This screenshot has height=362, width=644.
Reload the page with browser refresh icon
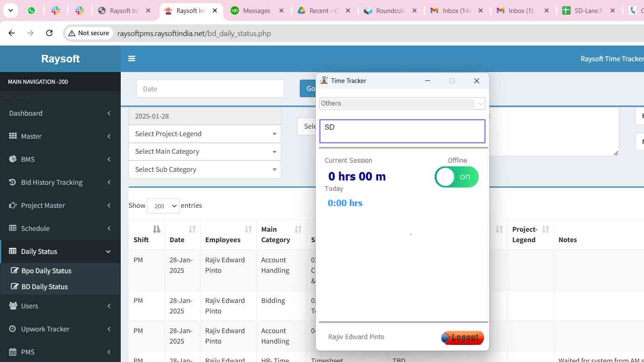[49, 33]
